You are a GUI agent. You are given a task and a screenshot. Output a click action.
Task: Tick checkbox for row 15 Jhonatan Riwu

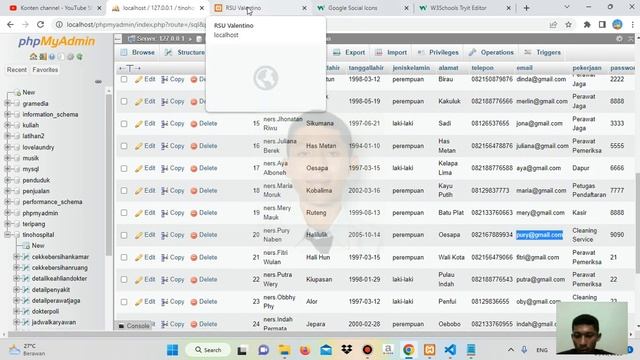[x=124, y=124]
